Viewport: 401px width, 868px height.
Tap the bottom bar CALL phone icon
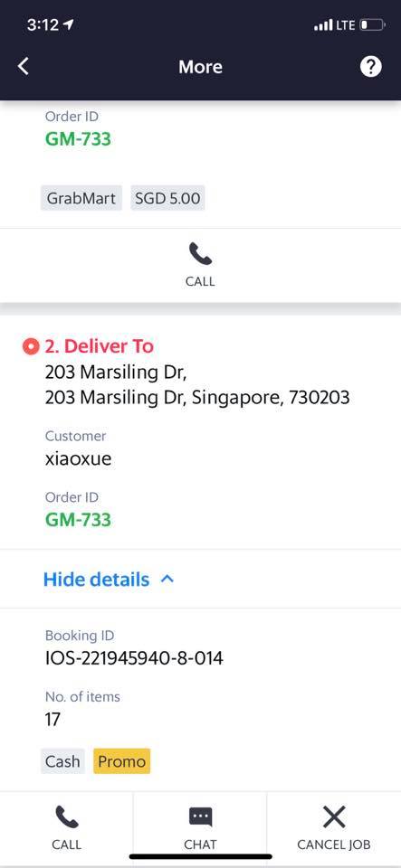[x=66, y=817]
